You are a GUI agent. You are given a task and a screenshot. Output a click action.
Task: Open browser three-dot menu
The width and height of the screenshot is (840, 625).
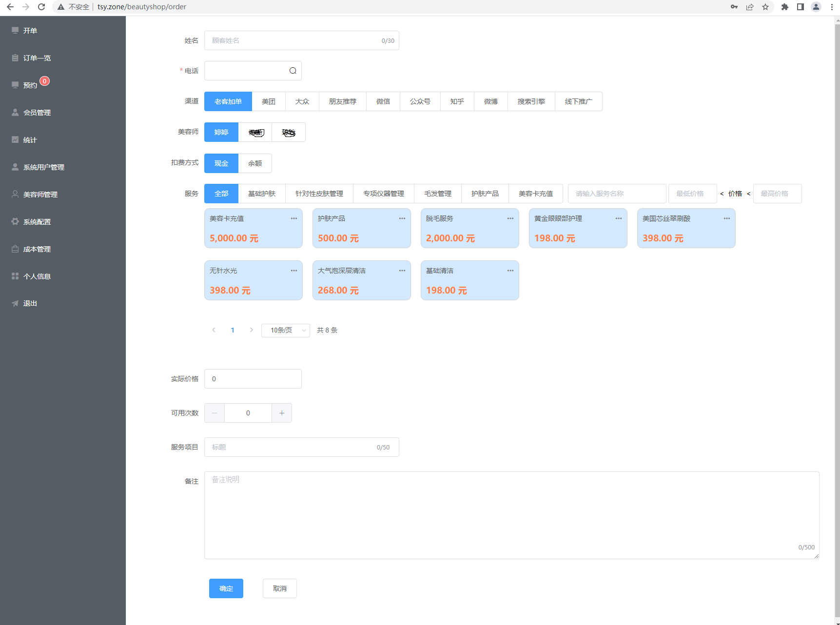pyautogui.click(x=832, y=7)
